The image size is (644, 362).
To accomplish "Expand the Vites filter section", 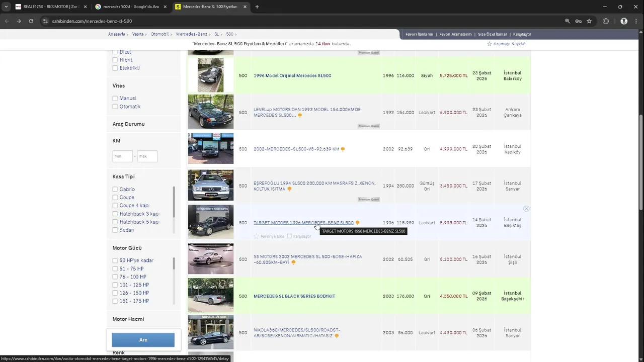I will point(119,86).
